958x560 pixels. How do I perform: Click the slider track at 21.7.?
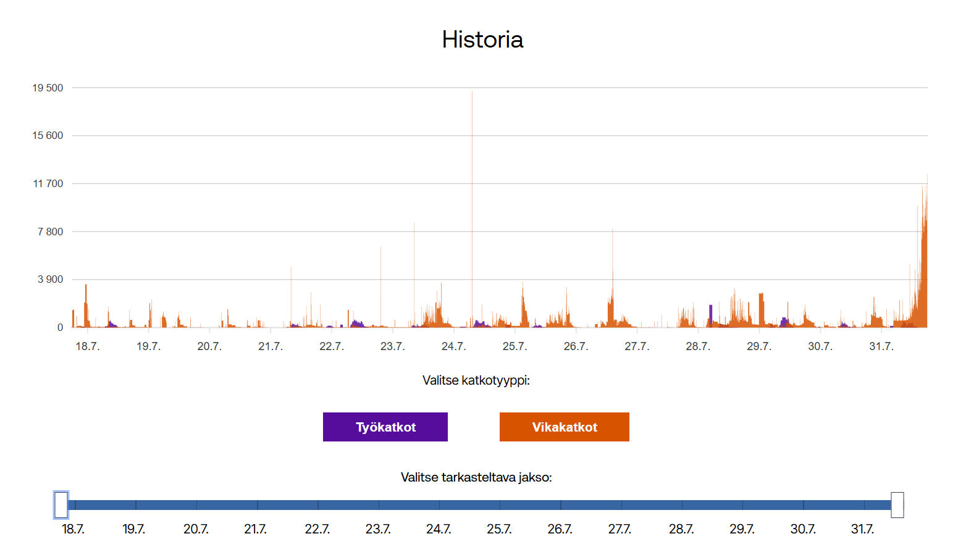(x=257, y=504)
